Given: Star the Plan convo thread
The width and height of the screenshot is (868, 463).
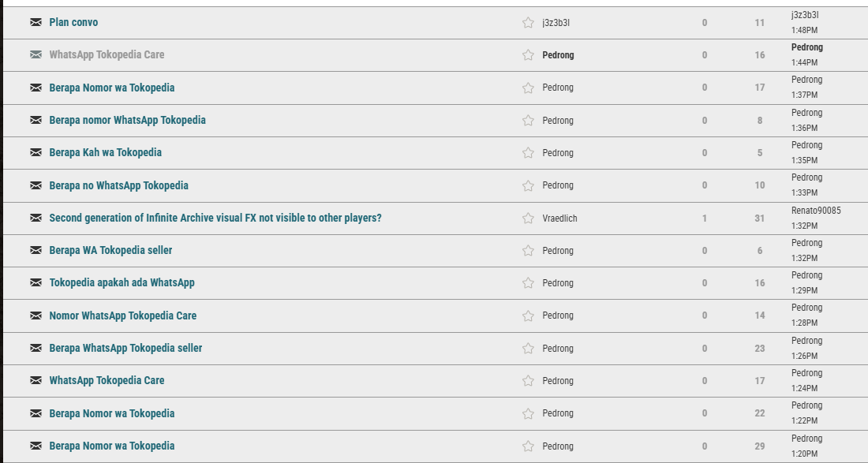Looking at the screenshot, I should click(x=528, y=23).
